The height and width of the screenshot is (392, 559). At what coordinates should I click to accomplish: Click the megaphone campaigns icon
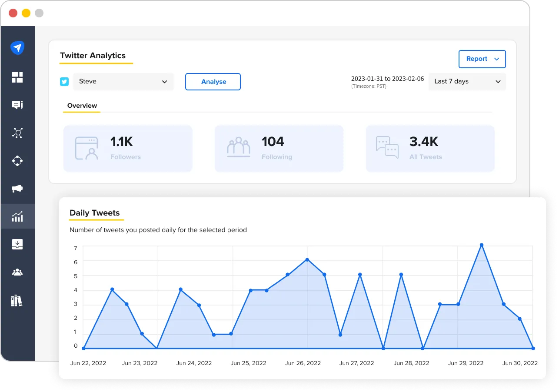click(17, 189)
